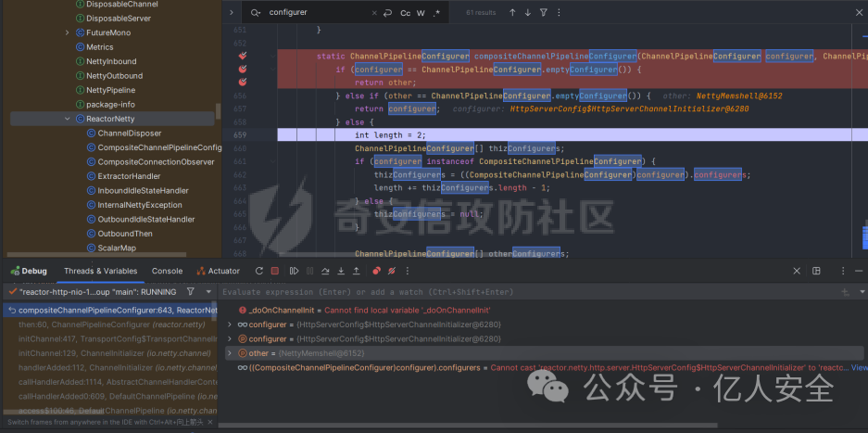Clear the search field text
The height and width of the screenshot is (433, 868).
coord(374,13)
